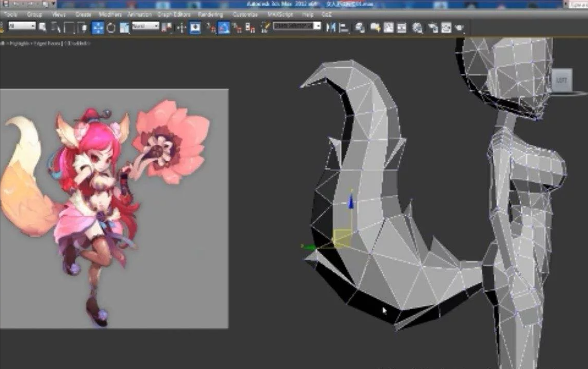Activate the Select Object tool
Image resolution: width=588 pixels, height=369 pixels.
(x=42, y=27)
